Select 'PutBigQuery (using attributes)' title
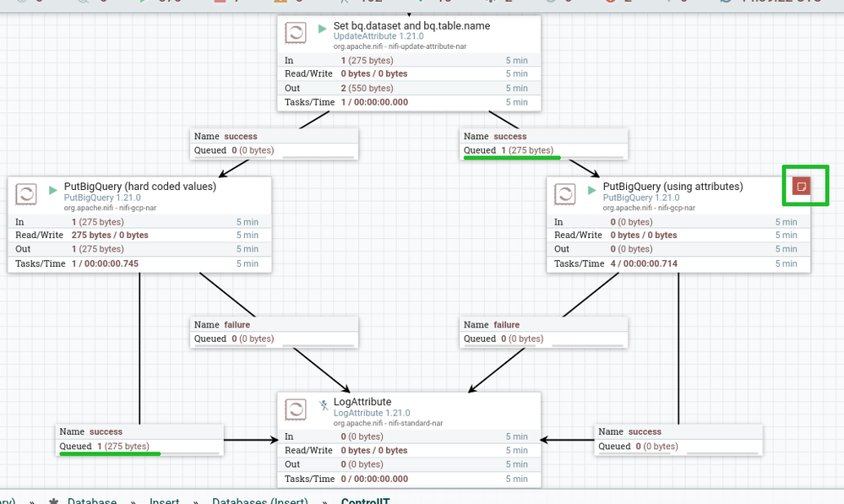 pos(672,186)
